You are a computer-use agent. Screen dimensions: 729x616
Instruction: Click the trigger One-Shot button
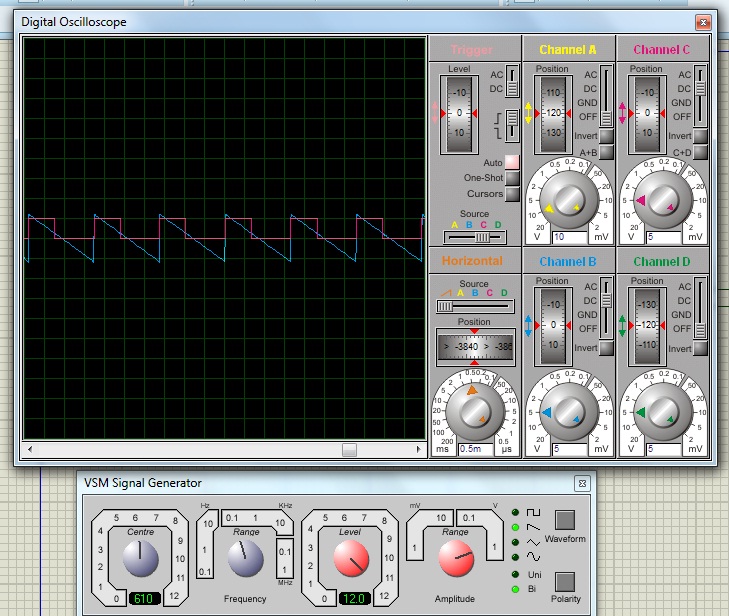(512, 178)
